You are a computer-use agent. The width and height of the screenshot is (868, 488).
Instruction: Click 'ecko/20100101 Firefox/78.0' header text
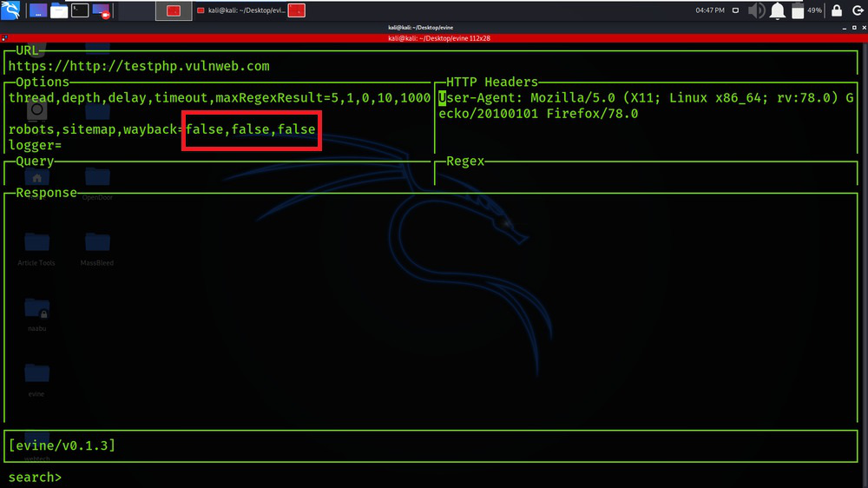click(x=538, y=114)
